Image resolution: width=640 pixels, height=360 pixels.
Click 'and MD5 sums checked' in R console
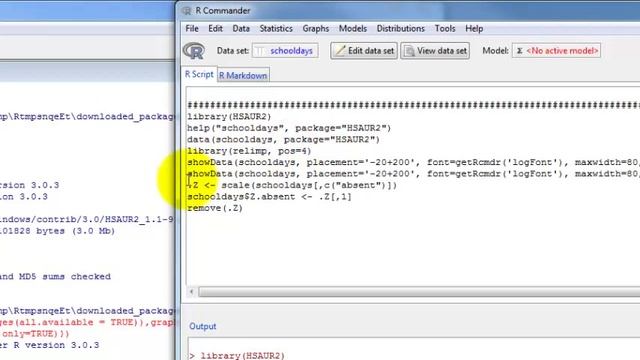click(55, 277)
